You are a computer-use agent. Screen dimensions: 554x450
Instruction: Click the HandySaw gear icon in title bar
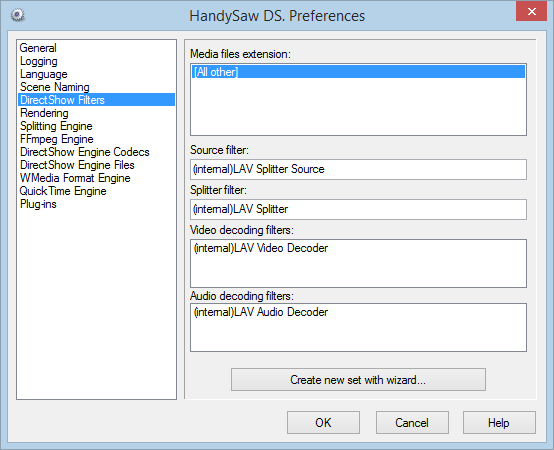tap(17, 15)
